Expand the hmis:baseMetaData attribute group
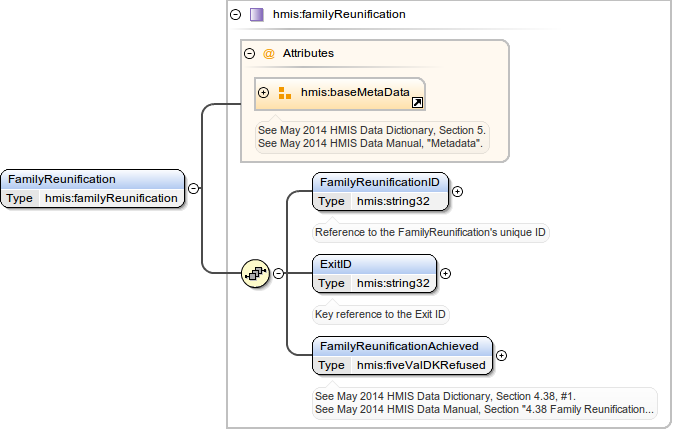This screenshot has width=673, height=430. [x=264, y=93]
